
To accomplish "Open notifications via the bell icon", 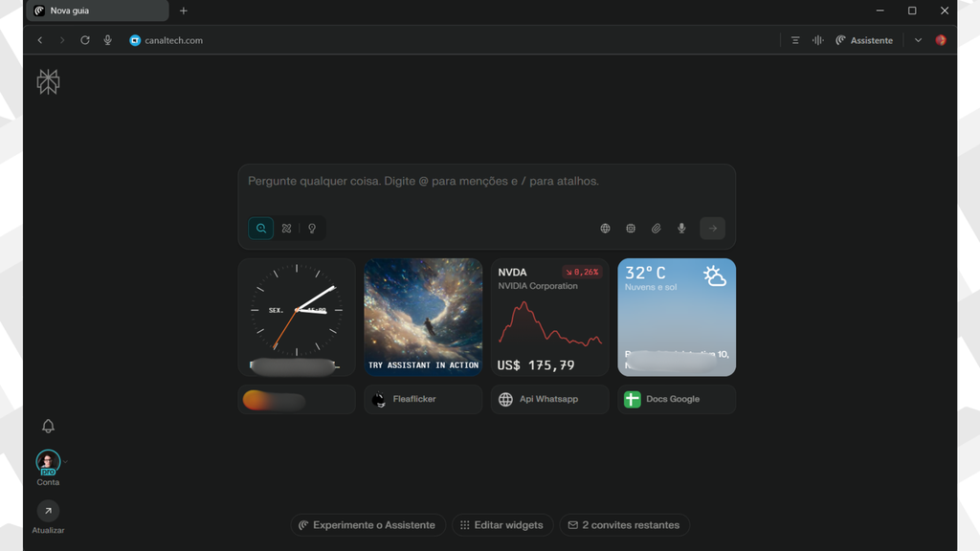I will [48, 427].
